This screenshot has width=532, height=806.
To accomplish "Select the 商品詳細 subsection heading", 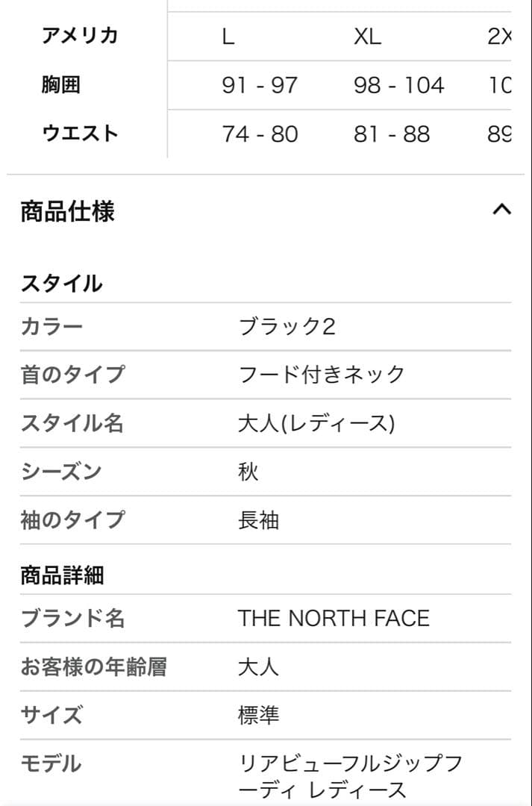I will point(62,575).
